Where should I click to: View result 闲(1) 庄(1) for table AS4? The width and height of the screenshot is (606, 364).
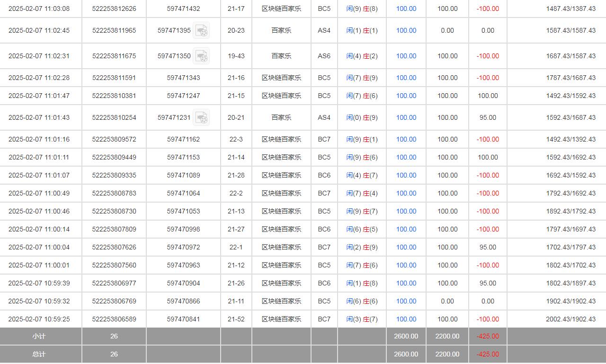362,30
